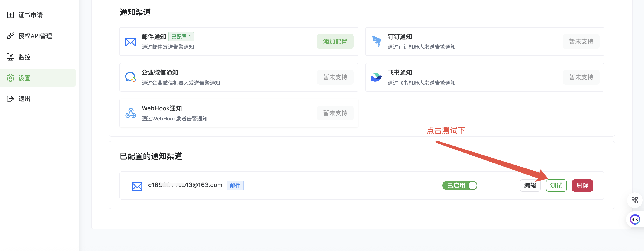Click the envelope icon beside 163.com address
The width and height of the screenshot is (644, 251).
[137, 186]
